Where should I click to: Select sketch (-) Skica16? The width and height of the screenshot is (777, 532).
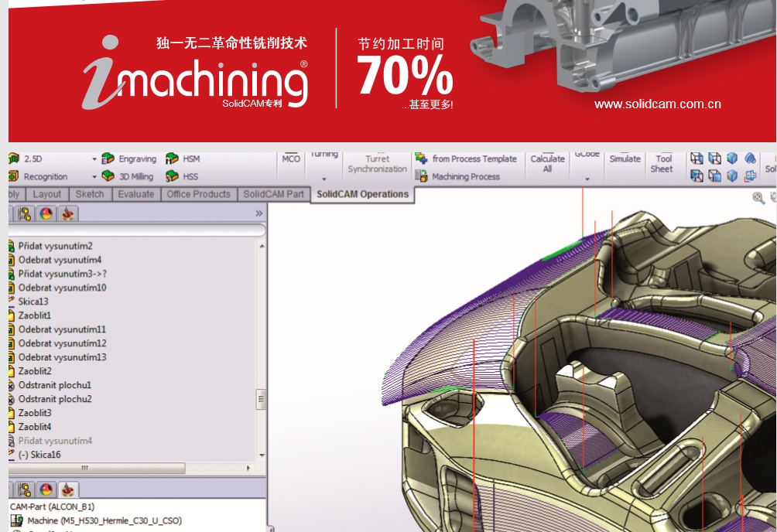coord(39,454)
